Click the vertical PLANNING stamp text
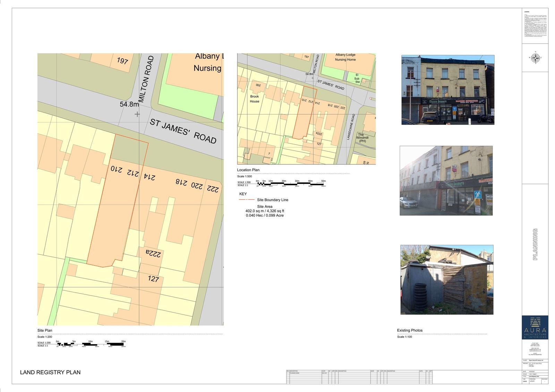Viewport: 555px width, 392px height. [535, 244]
